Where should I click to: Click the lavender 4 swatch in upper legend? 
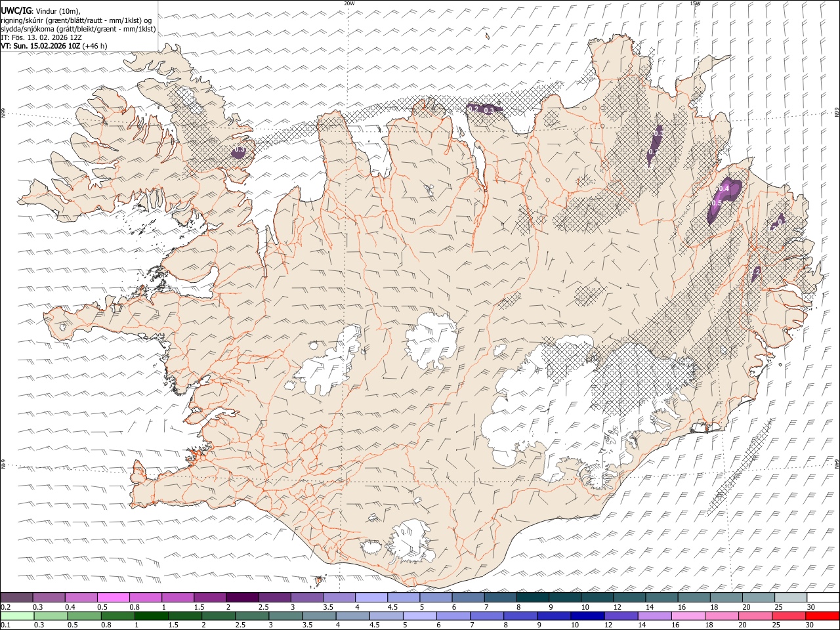click(x=371, y=598)
